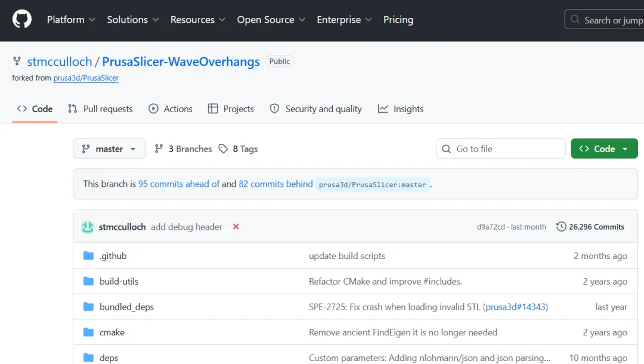Open the Security and quality tab
644x364 pixels.
coord(316,109)
